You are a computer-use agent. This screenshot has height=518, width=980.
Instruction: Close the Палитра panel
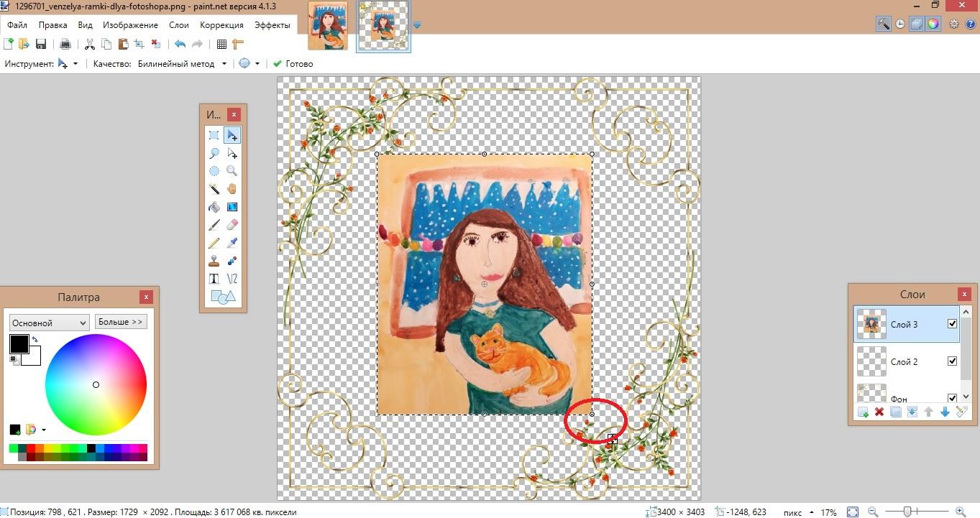(x=146, y=297)
